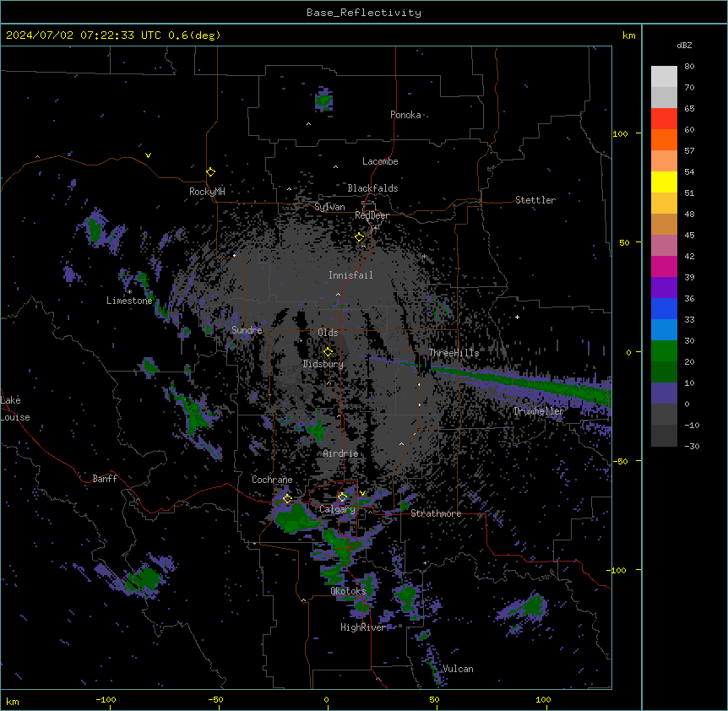Click the lightest gray 70-80 dBZ legend swatch
This screenshot has width=728, height=711.
664,77
